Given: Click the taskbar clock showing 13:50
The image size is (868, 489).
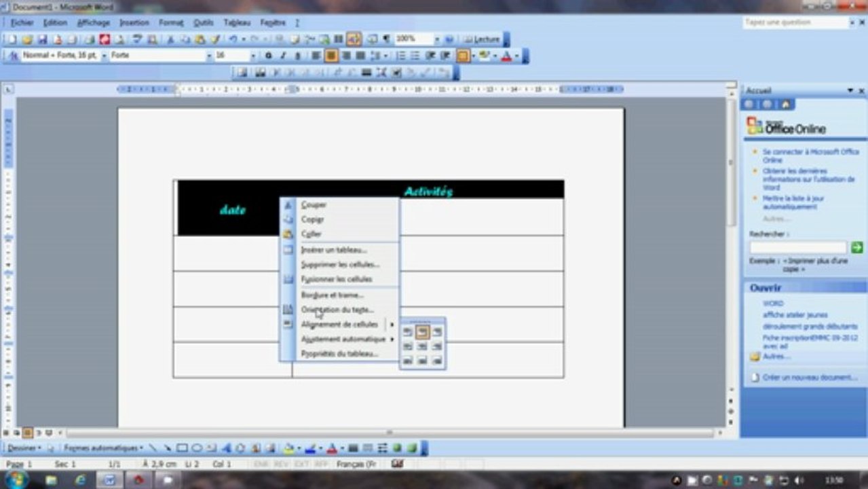Looking at the screenshot, I should click(834, 480).
